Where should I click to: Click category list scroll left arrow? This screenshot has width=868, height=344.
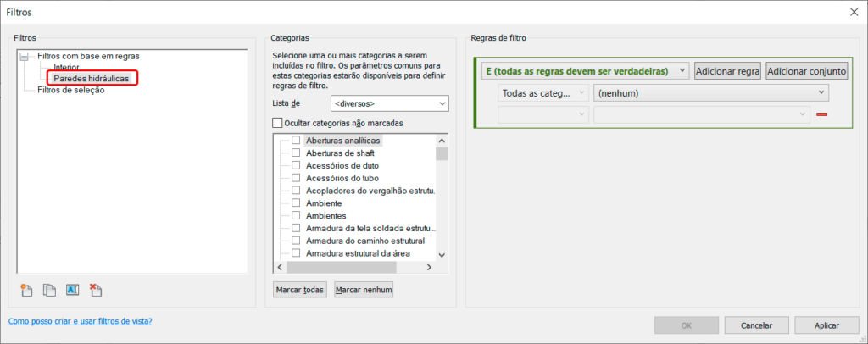click(280, 267)
